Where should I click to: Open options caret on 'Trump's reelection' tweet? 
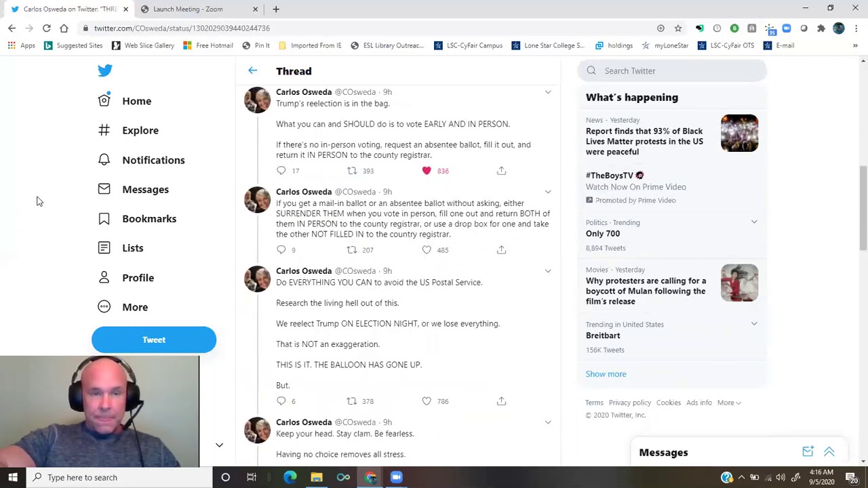(548, 92)
